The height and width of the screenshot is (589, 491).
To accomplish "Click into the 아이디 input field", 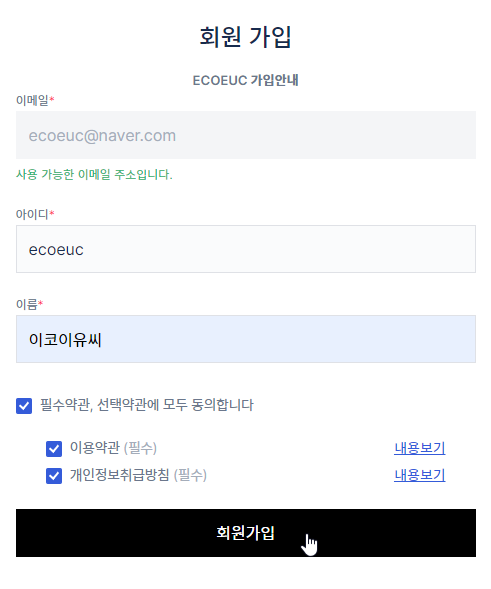I will coord(246,249).
